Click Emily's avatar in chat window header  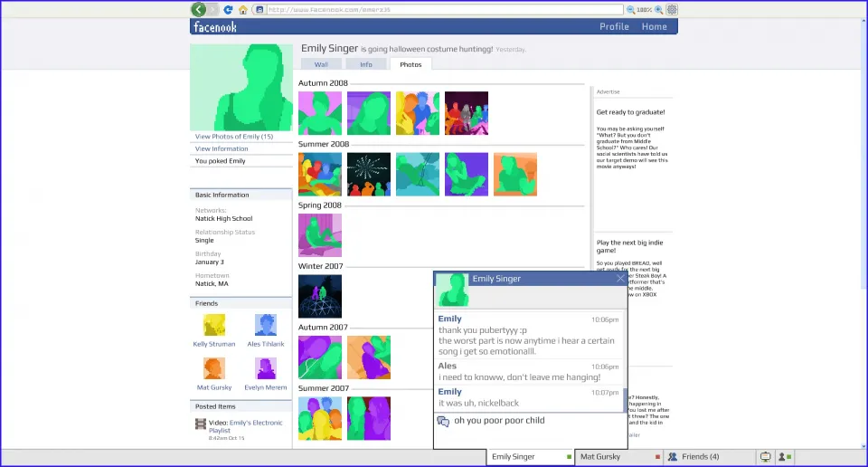pos(453,290)
